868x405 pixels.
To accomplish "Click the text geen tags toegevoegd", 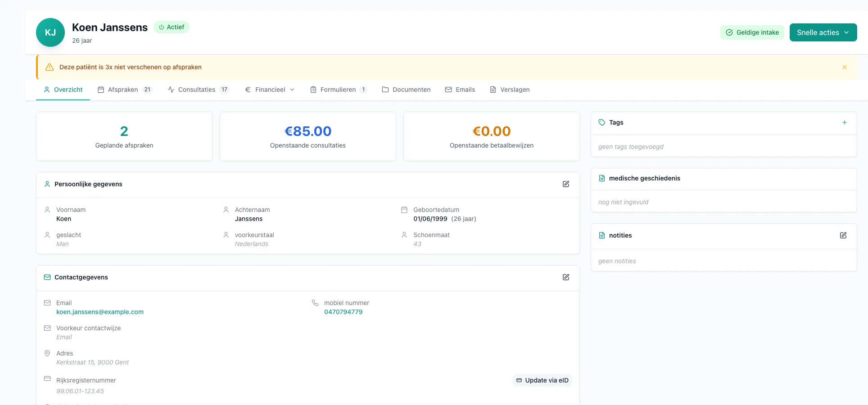I will (631, 147).
